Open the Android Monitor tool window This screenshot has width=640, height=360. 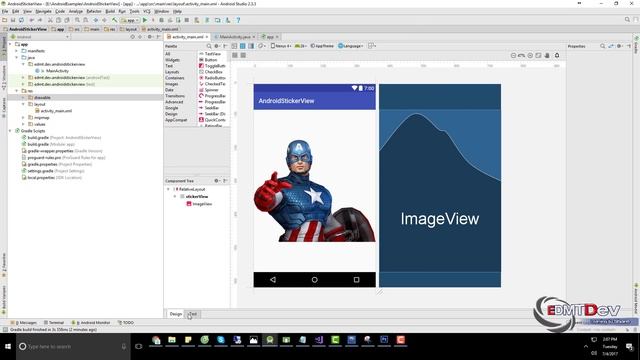click(x=91, y=322)
